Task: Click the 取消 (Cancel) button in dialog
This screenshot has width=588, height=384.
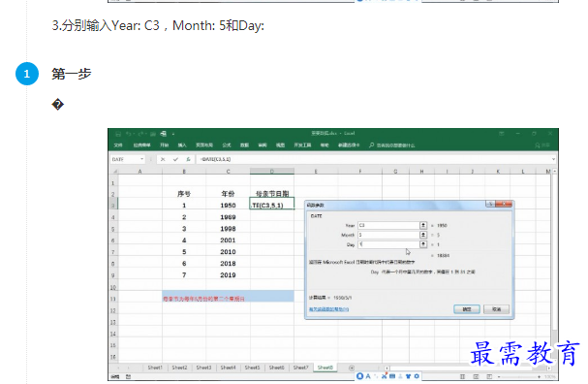Action: (x=497, y=309)
